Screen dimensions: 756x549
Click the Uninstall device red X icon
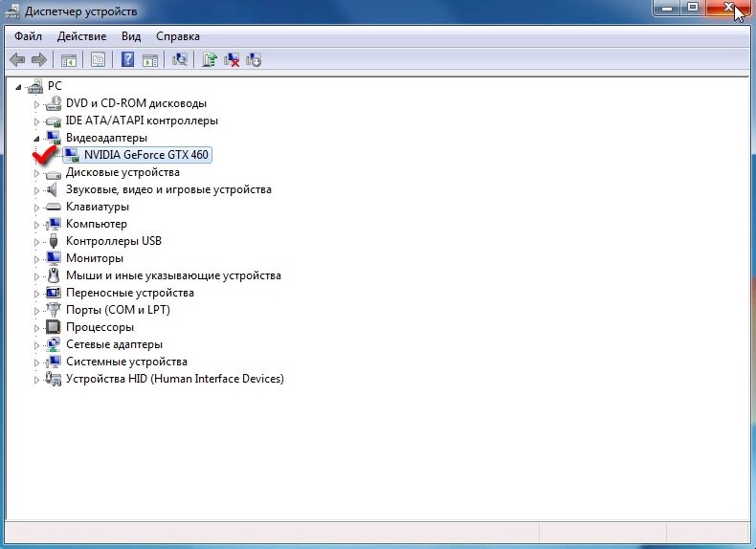232,59
